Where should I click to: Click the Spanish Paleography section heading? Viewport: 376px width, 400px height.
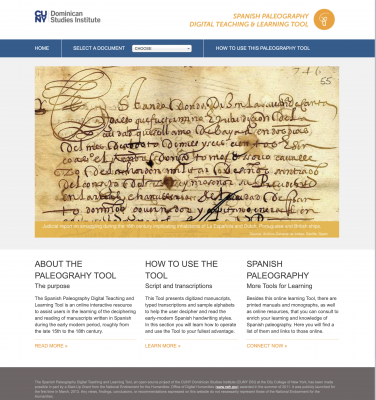(x=278, y=270)
